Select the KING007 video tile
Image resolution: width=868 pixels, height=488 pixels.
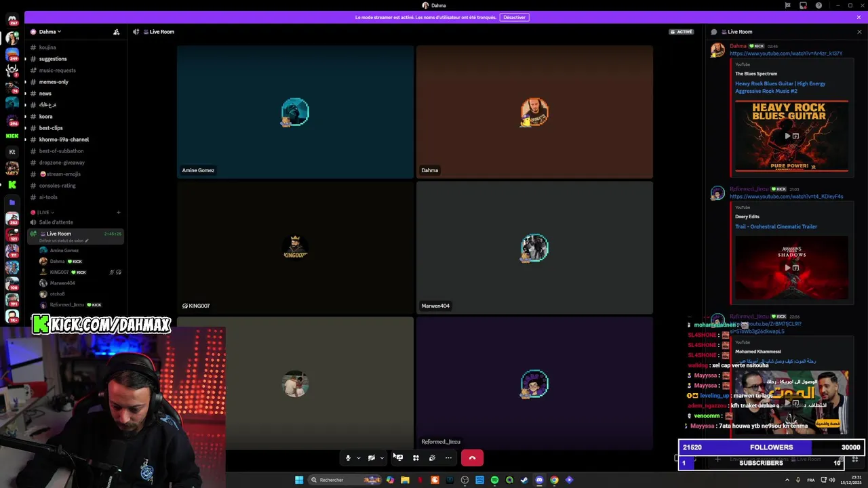(x=295, y=247)
